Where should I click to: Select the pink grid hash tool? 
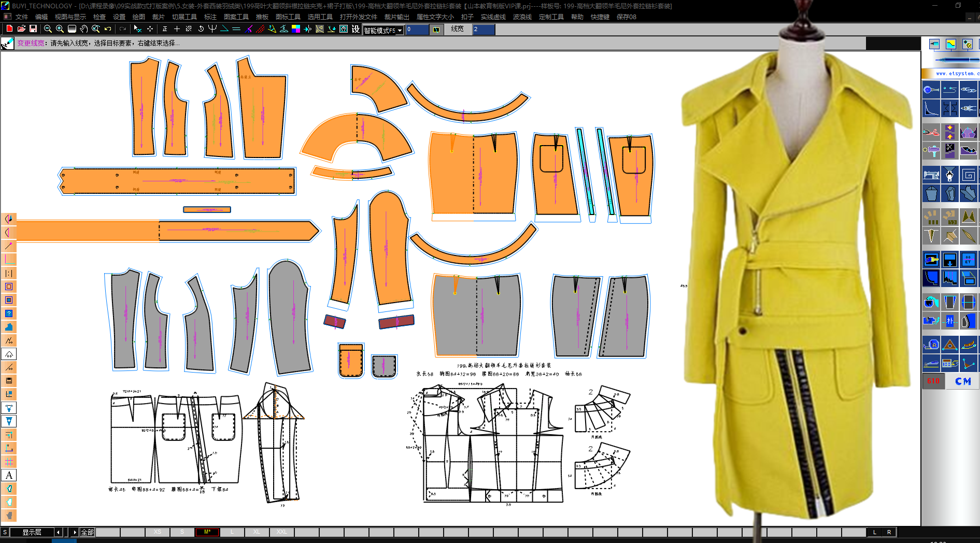tap(9, 462)
